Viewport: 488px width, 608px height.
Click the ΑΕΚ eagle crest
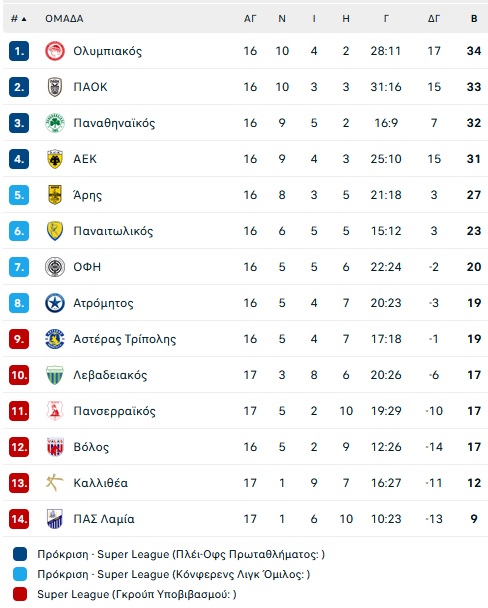tap(55, 159)
